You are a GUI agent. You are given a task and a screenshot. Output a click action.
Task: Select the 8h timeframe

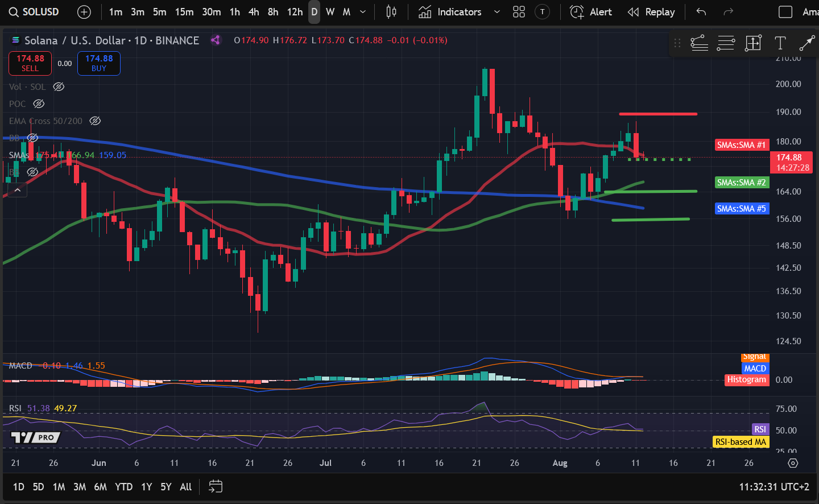273,12
